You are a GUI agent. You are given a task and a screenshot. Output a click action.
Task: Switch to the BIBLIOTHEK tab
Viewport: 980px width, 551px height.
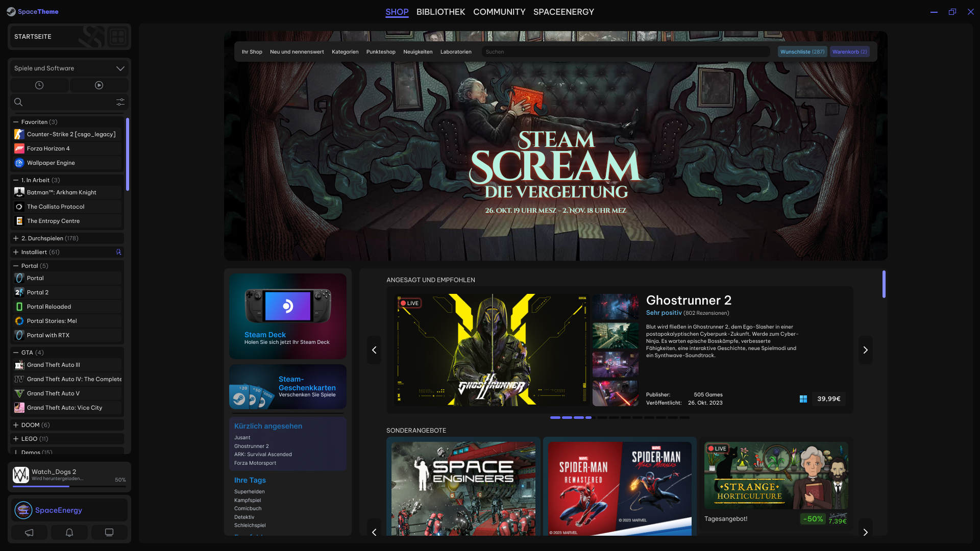coord(440,12)
